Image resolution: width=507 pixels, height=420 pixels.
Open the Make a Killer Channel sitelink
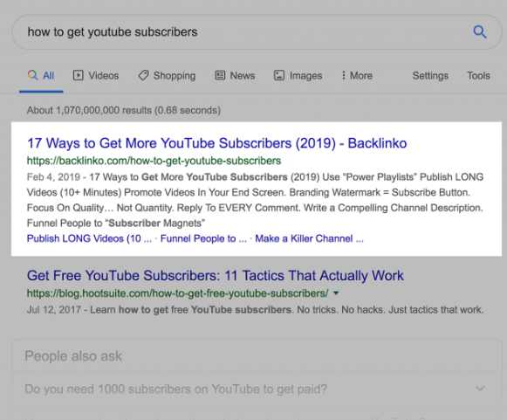(x=309, y=238)
